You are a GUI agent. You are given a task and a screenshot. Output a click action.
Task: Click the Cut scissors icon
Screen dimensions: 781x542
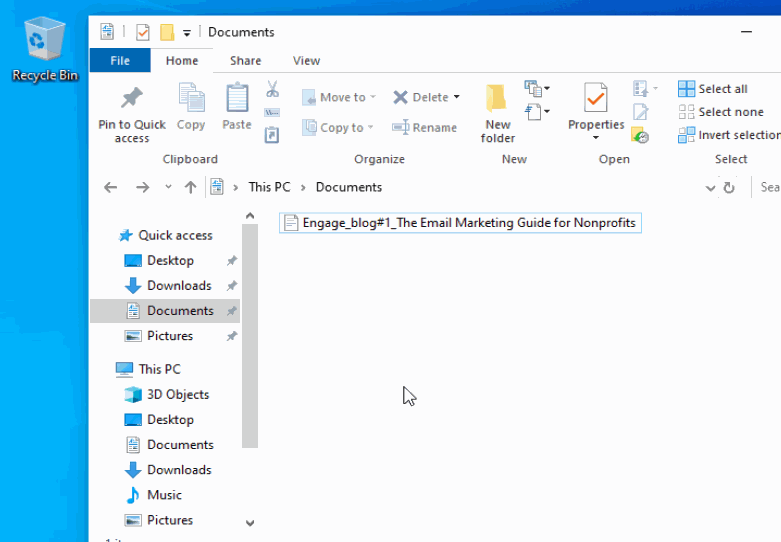coord(272,90)
